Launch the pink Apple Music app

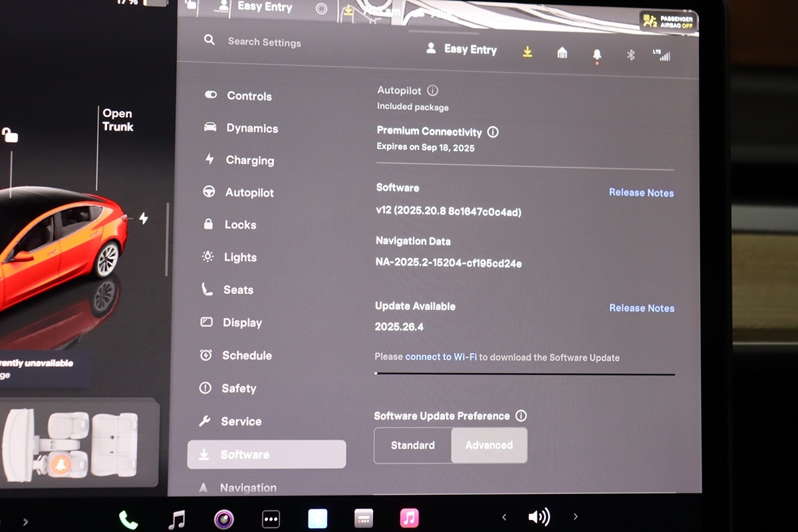coord(409,518)
